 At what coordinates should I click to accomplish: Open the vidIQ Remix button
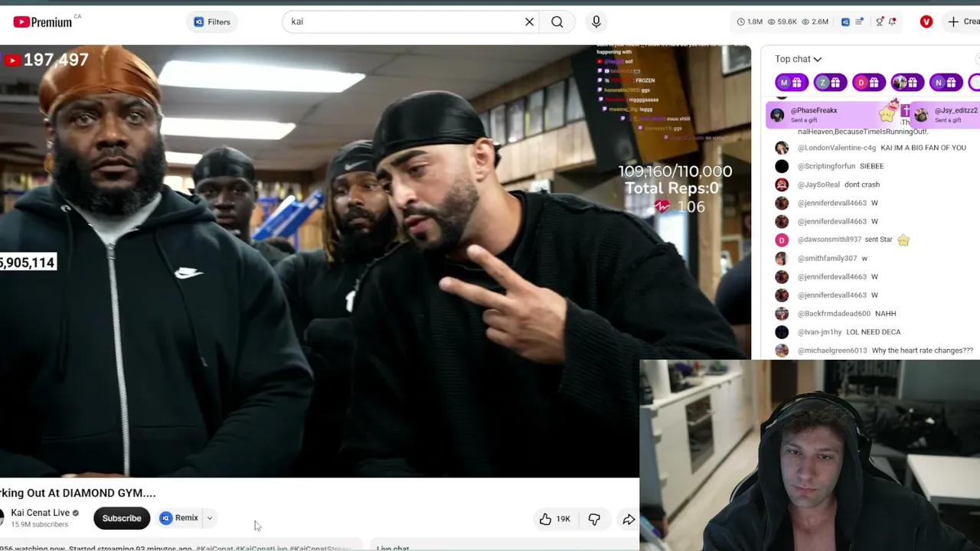pos(179,518)
